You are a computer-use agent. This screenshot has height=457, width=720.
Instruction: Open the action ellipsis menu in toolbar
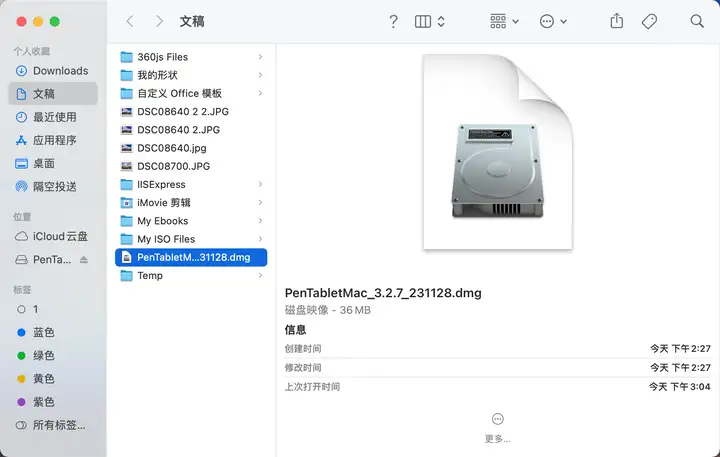546,21
